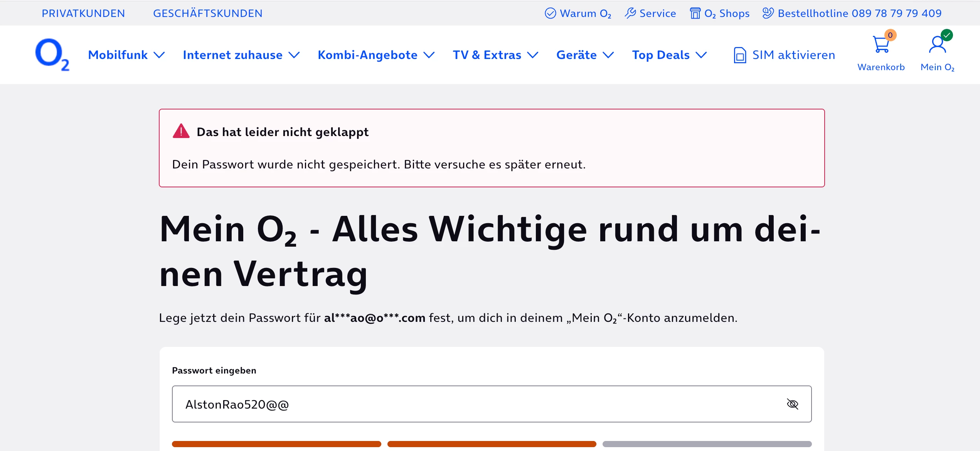Click the gray third password strength segment
The image size is (980, 451).
707,444
